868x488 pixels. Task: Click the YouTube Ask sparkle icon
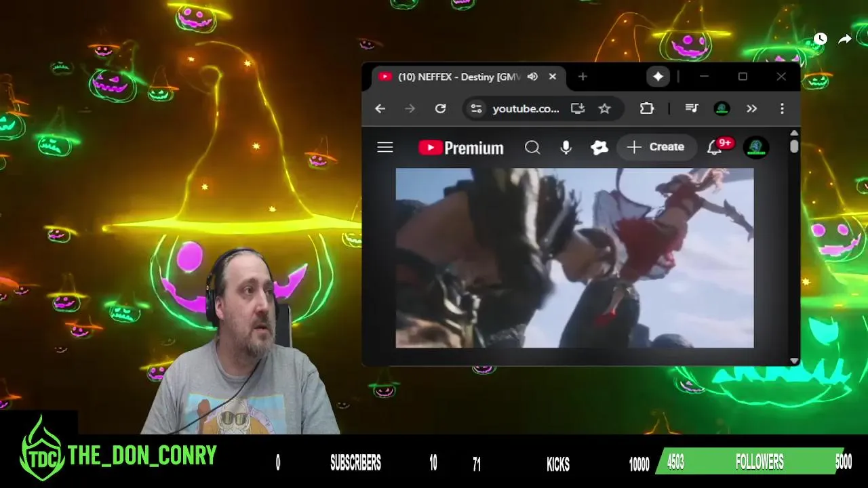pos(599,147)
